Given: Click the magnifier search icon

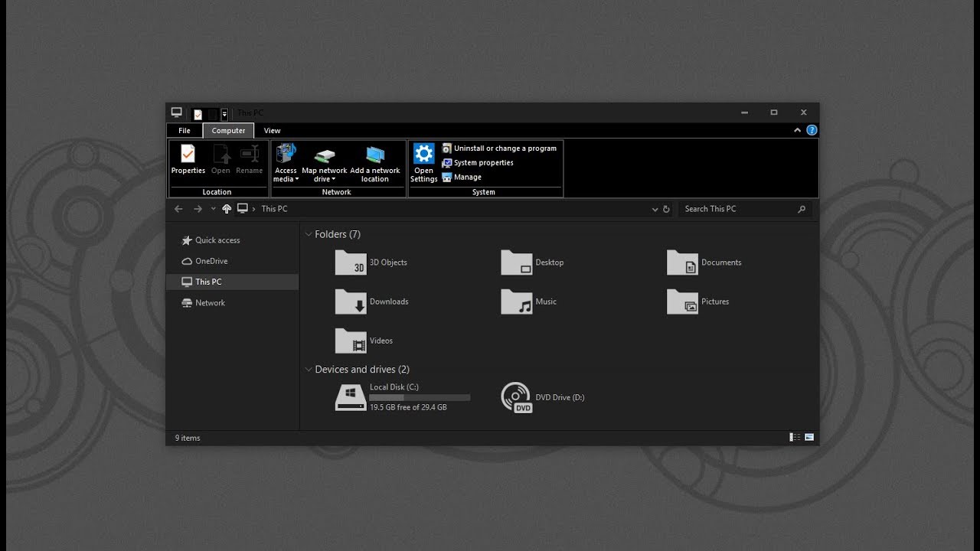Looking at the screenshot, I should tap(802, 209).
